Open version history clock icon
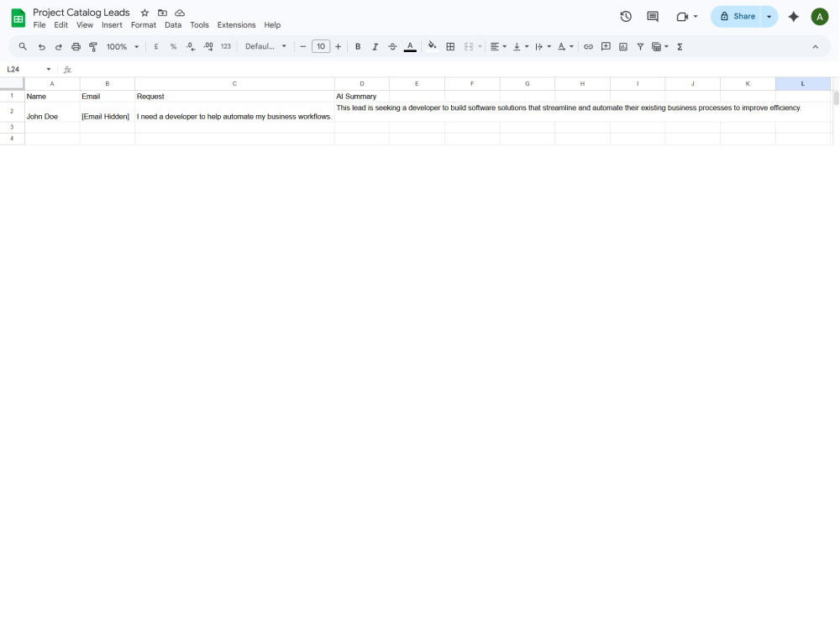Image resolution: width=840 pixels, height=630 pixels. 626,17
